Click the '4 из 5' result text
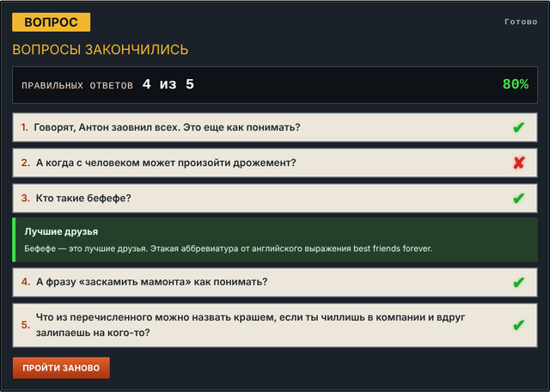Screen dimensions: 550x392 click(168, 84)
